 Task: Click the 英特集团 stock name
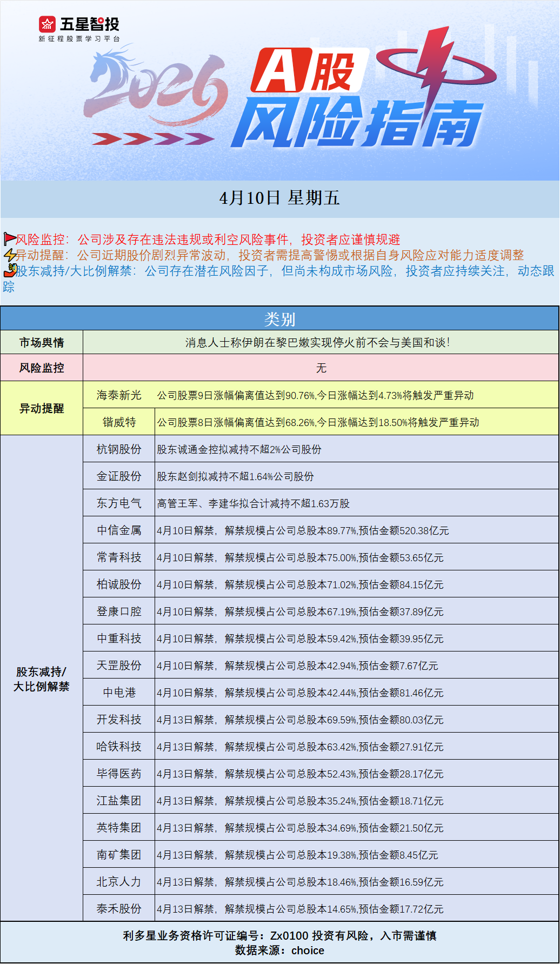119,828
